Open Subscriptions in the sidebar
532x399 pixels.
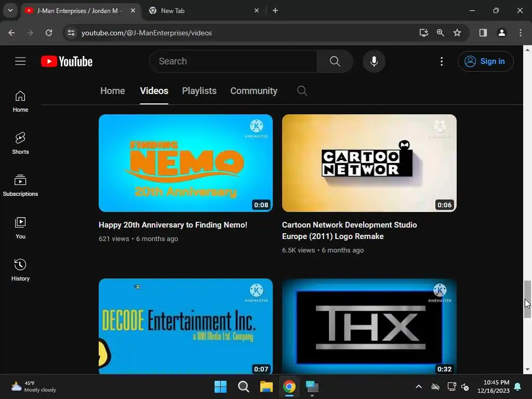(x=20, y=185)
